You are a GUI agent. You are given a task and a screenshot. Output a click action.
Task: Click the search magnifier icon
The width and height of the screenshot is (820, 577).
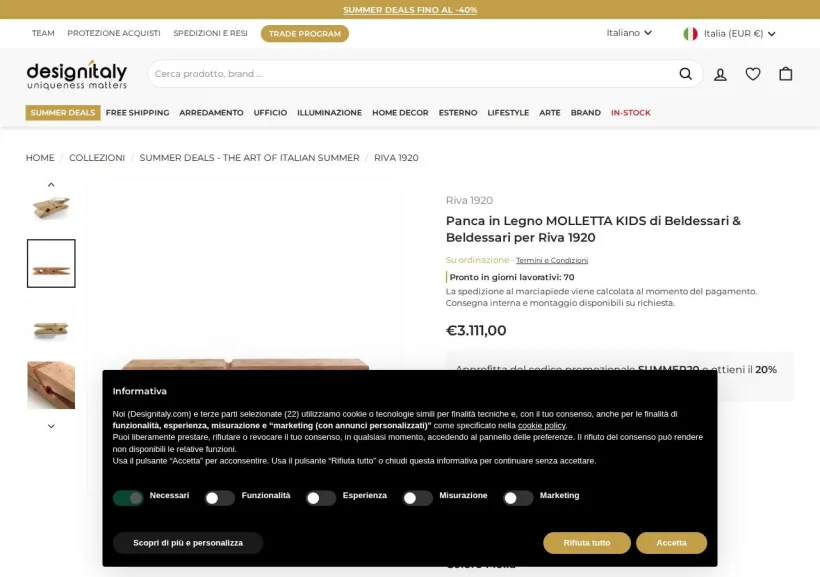[685, 74]
